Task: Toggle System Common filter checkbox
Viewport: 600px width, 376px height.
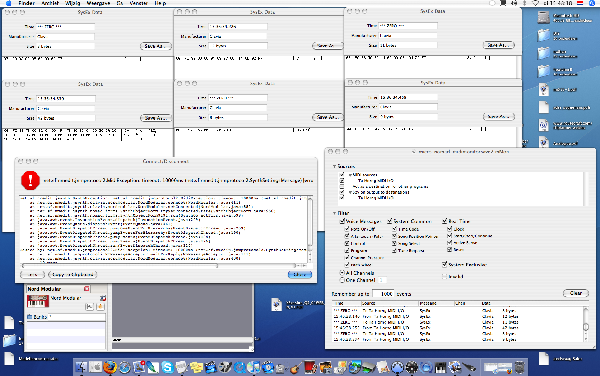Action: point(390,221)
